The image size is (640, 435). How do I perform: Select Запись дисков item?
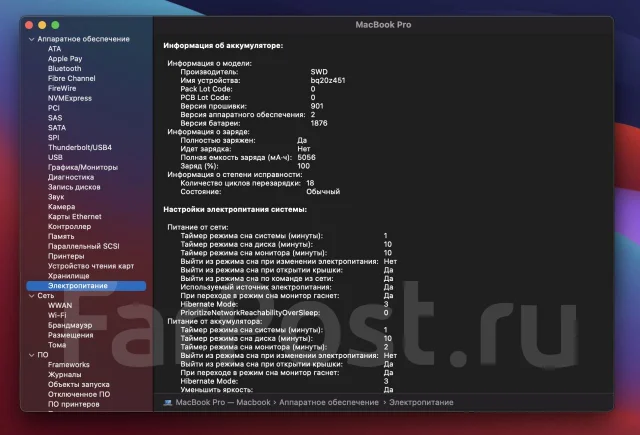[74, 187]
